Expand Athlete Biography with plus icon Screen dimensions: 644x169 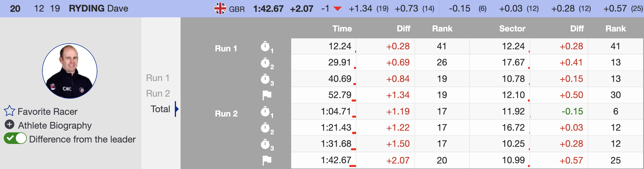click(x=10, y=125)
